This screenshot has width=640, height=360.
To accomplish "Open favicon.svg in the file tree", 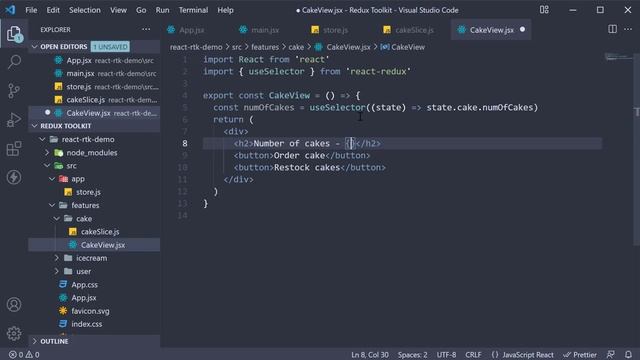I will (94, 311).
